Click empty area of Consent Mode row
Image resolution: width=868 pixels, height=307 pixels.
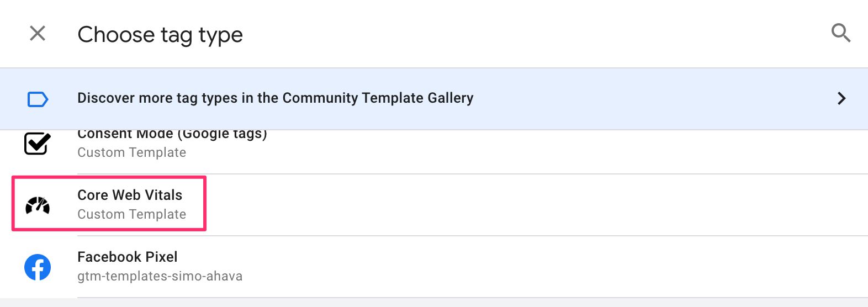(x=552, y=152)
